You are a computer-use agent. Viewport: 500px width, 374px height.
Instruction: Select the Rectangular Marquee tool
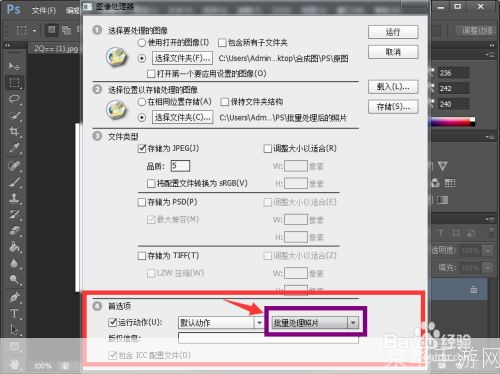coord(14,82)
